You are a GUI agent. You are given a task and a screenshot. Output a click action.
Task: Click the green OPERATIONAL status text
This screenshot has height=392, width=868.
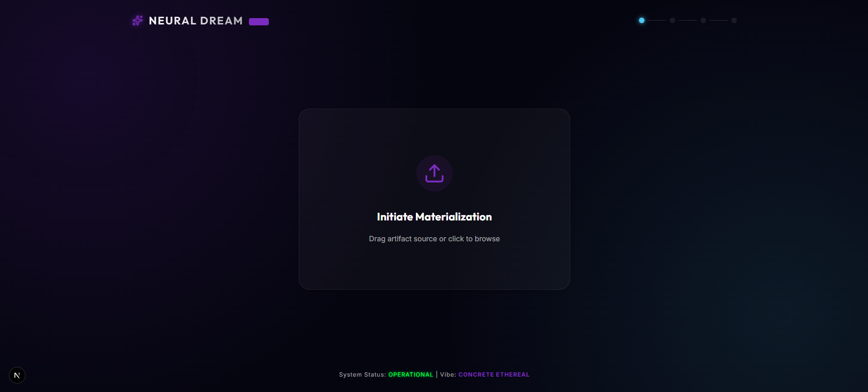tap(410, 374)
